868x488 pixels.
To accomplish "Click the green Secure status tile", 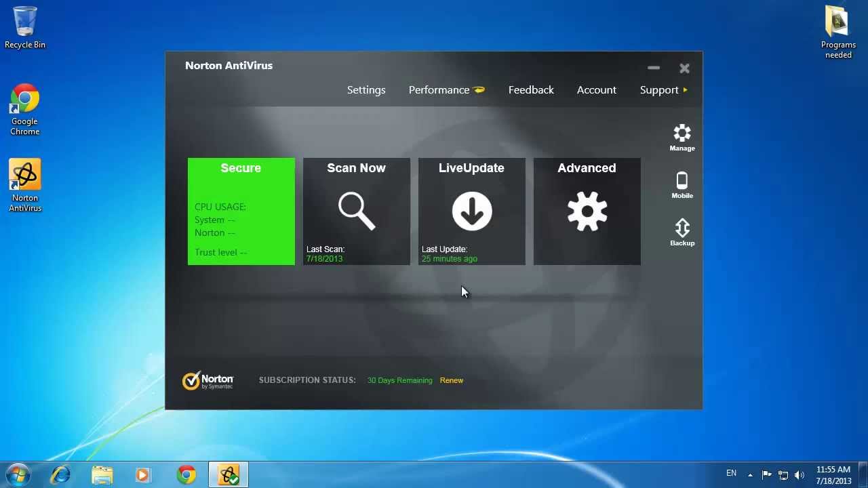I will [241, 211].
